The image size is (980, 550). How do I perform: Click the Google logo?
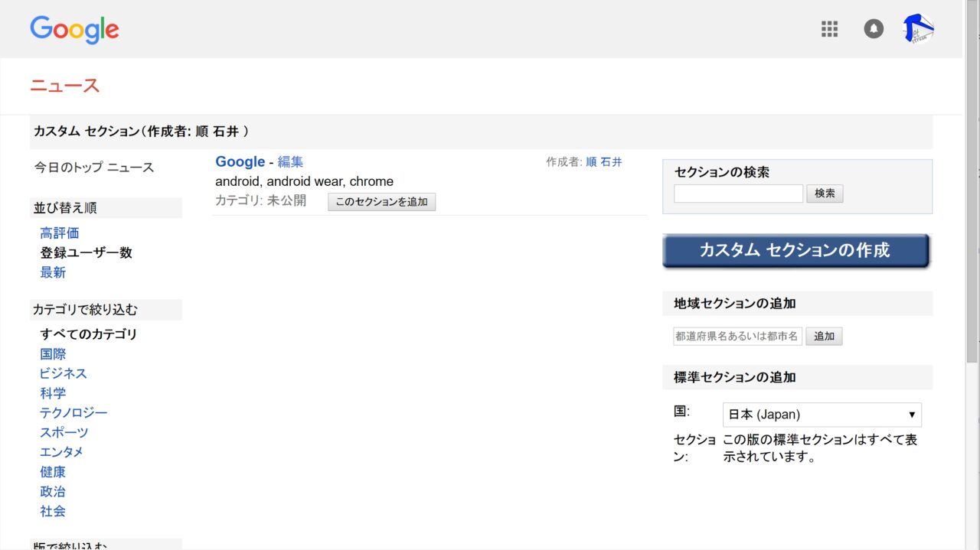(74, 30)
